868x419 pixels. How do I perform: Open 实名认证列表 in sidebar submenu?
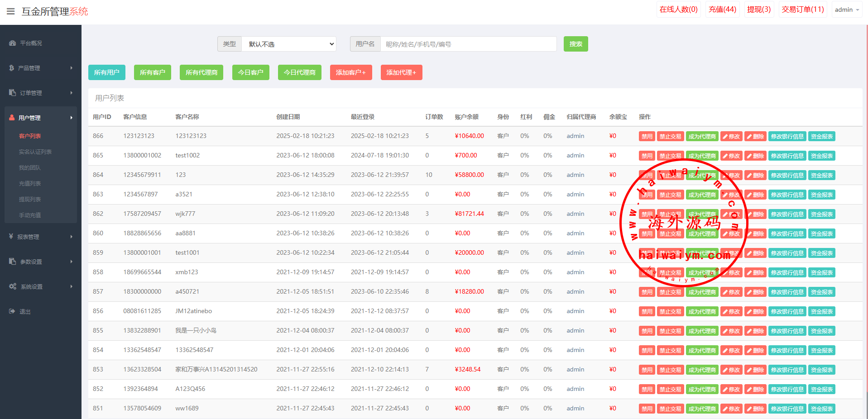pos(35,152)
